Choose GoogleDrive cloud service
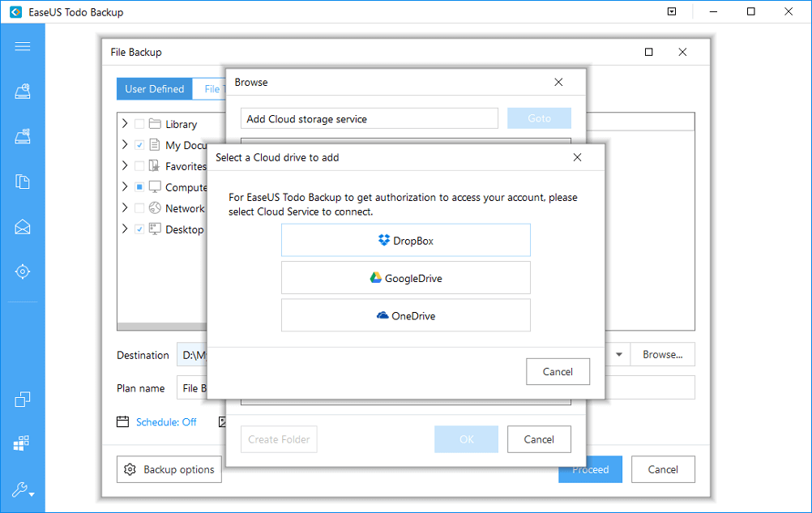The width and height of the screenshot is (812, 513). pos(406,278)
